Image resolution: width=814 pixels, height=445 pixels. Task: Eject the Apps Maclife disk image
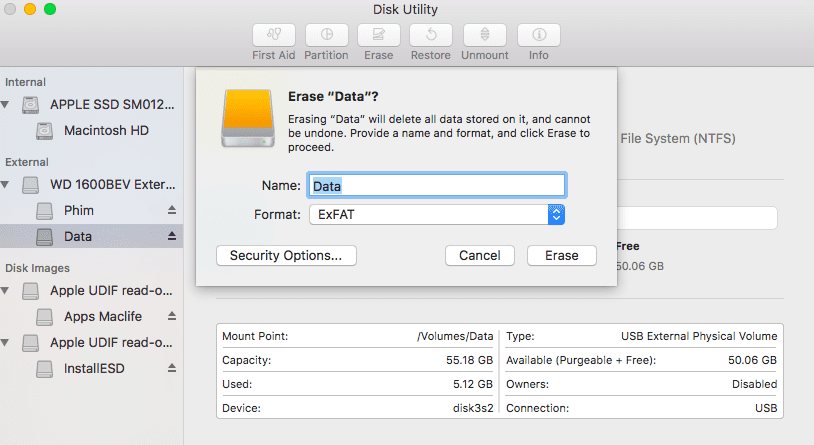point(171,317)
